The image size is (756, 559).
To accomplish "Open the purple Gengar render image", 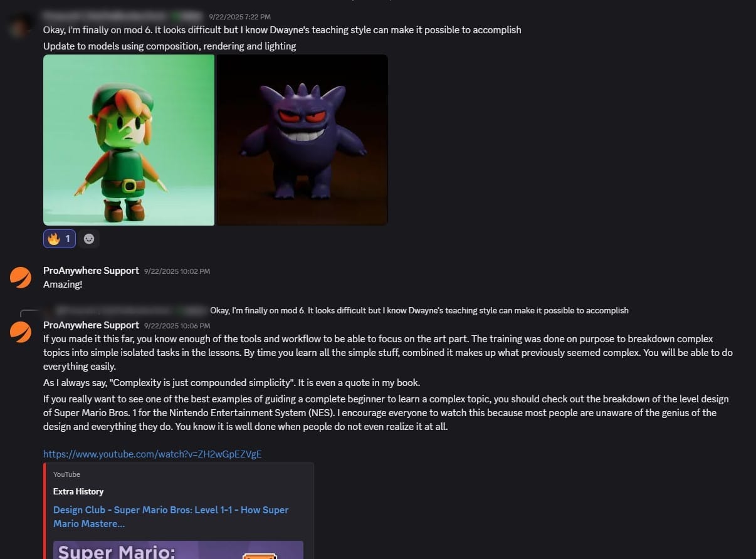I will point(302,140).
